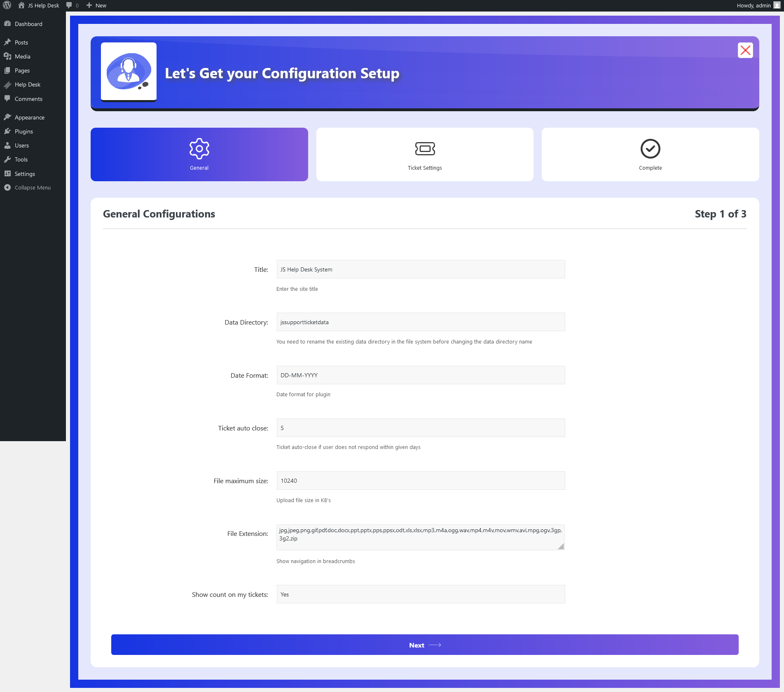
Task: Click the Complete checkmark circle icon
Action: [x=650, y=149]
